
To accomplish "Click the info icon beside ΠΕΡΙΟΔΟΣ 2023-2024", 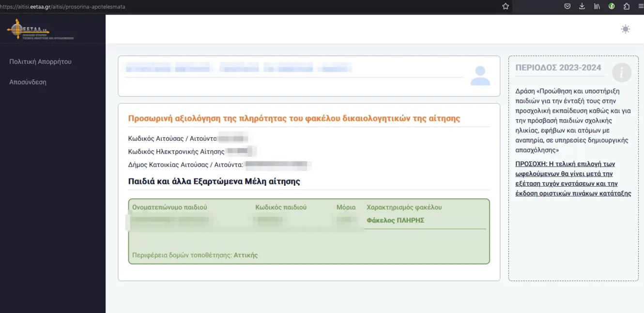I will (x=621, y=73).
